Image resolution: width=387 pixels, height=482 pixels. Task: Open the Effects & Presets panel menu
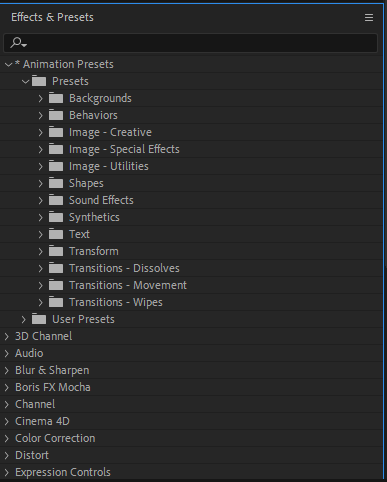[369, 17]
